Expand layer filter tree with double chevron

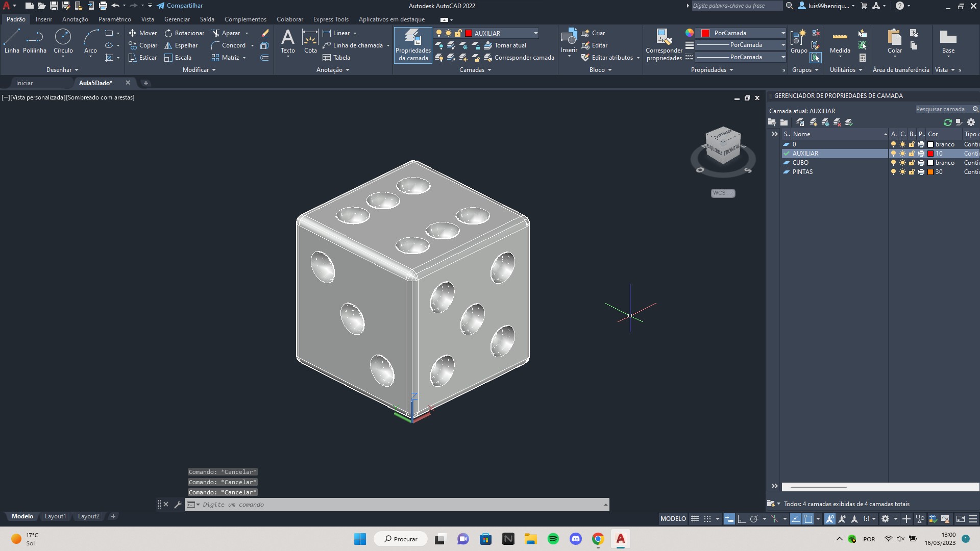tap(774, 134)
